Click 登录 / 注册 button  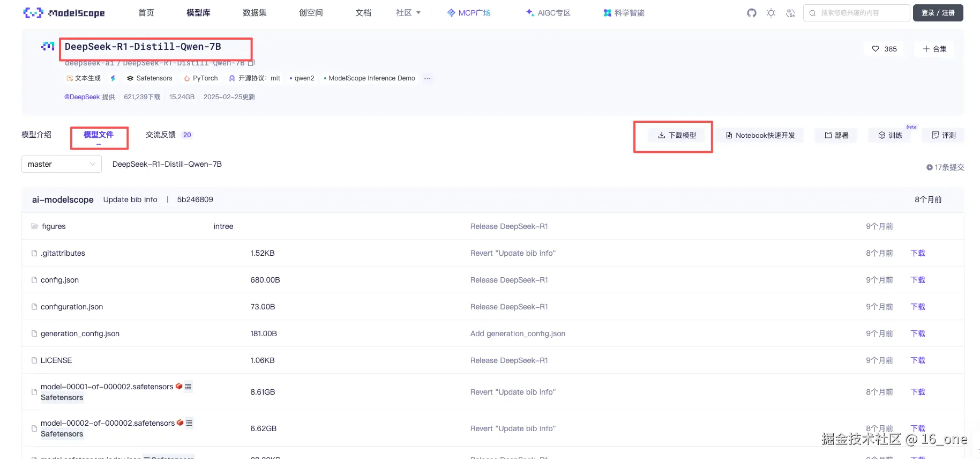click(x=938, y=13)
